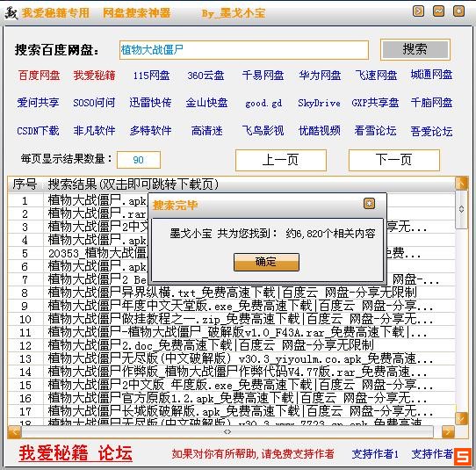Select 115网盘 search source
Image resolution: width=476 pixels, height=470 pixels.
(x=151, y=75)
